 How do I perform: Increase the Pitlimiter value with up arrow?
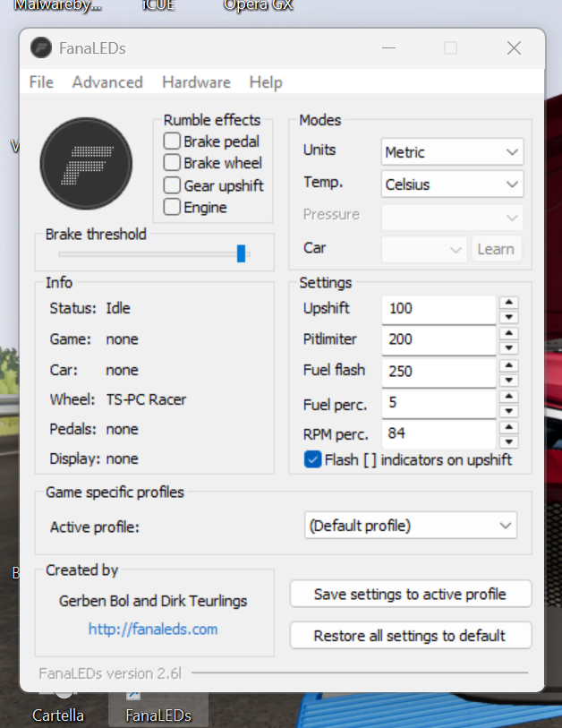[x=509, y=333]
